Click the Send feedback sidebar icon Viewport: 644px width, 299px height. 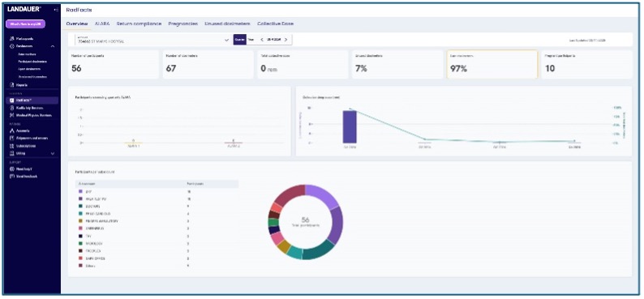click(12, 177)
